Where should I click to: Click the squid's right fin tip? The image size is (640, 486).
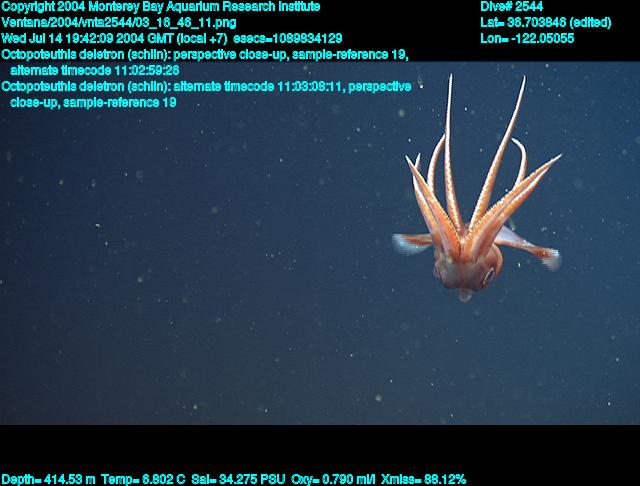552,263
